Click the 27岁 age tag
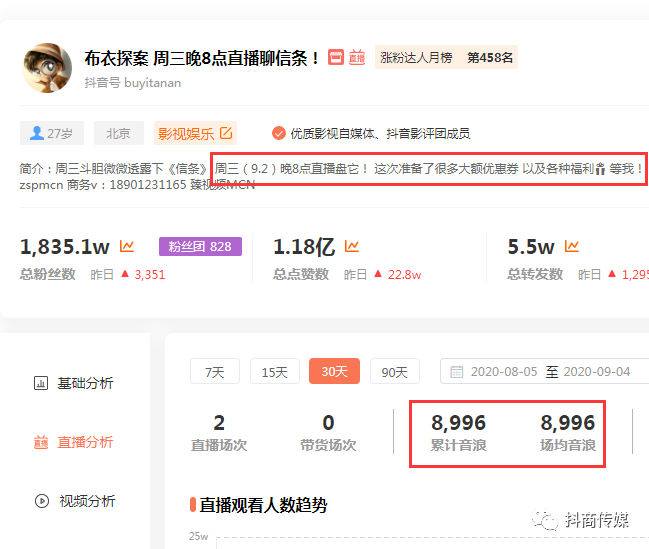The width and height of the screenshot is (649, 549). click(x=52, y=133)
